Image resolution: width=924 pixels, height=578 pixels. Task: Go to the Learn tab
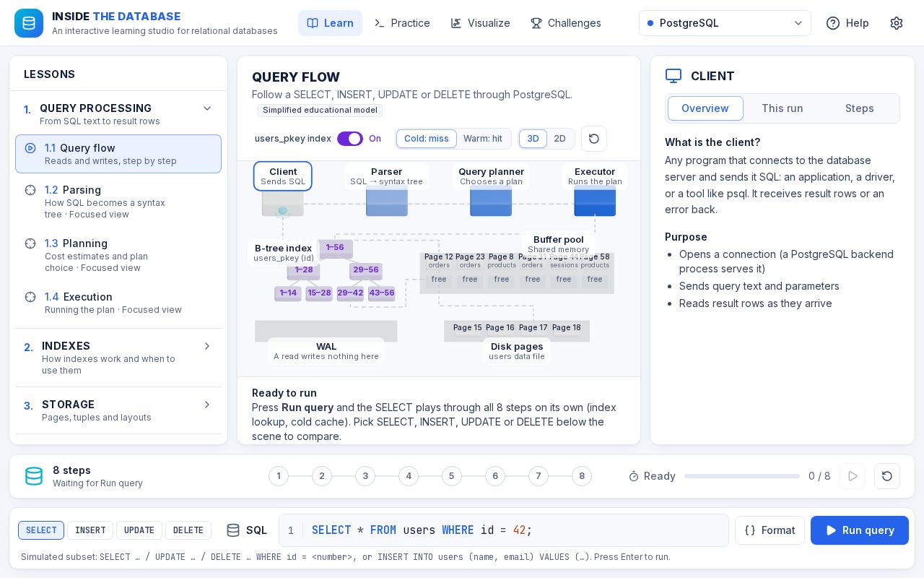point(330,23)
